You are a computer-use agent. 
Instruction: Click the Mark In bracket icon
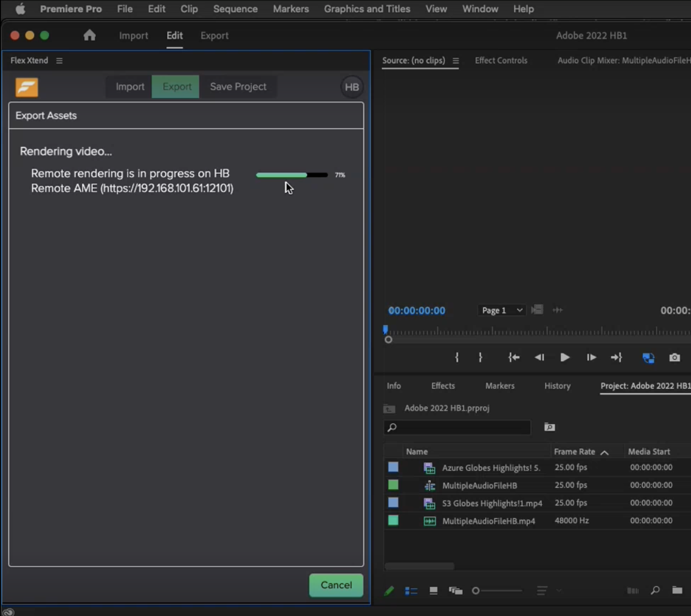pos(457,357)
